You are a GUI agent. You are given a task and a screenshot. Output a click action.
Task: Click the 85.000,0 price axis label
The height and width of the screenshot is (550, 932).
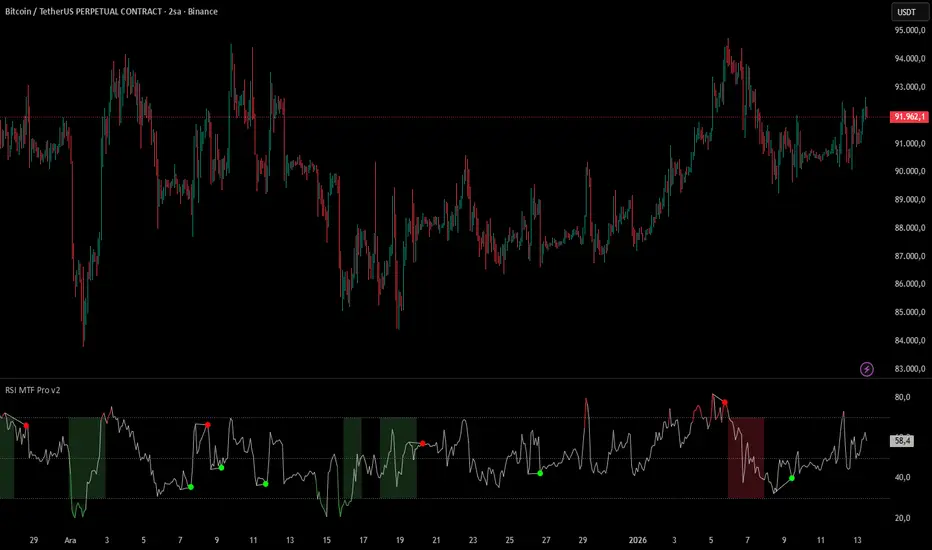909,312
